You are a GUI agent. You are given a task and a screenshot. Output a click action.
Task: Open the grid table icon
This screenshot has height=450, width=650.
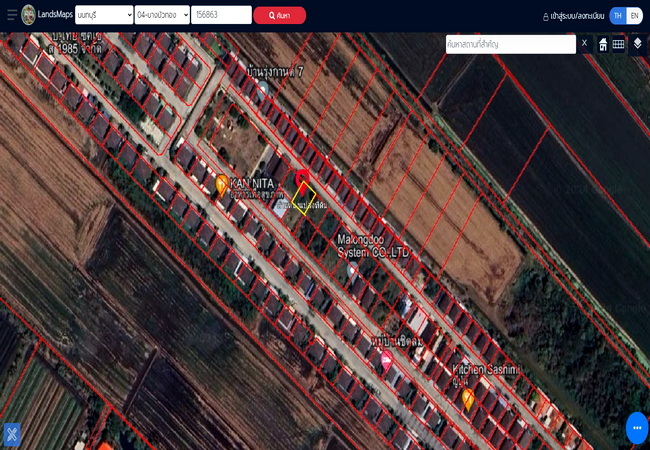618,44
